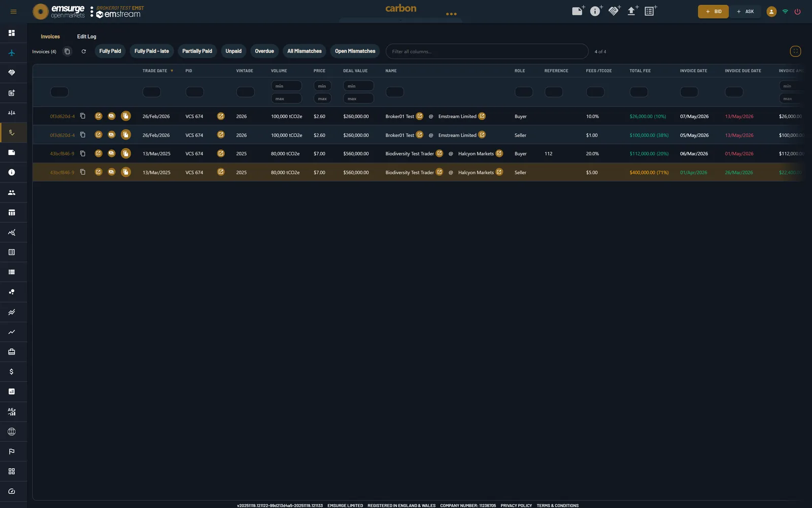Open the Vintage column filter box

245,92
